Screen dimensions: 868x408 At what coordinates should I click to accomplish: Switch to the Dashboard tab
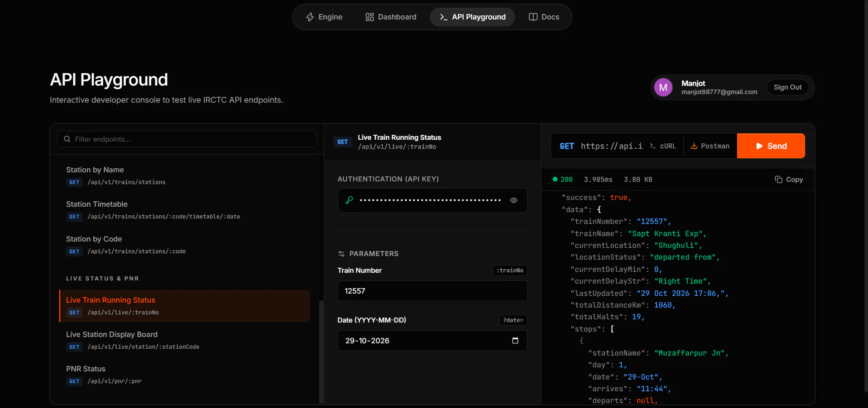391,17
